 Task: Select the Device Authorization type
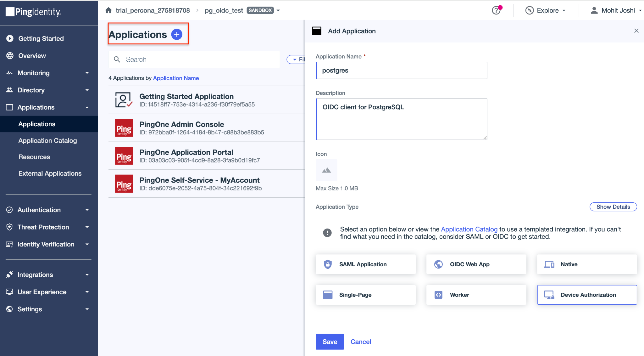[587, 295]
